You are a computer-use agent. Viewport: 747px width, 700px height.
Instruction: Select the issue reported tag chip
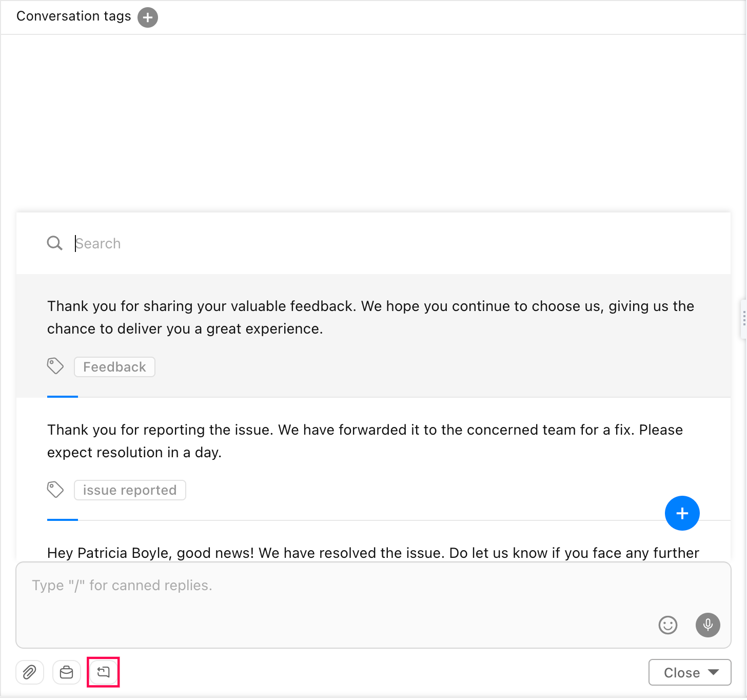(129, 490)
